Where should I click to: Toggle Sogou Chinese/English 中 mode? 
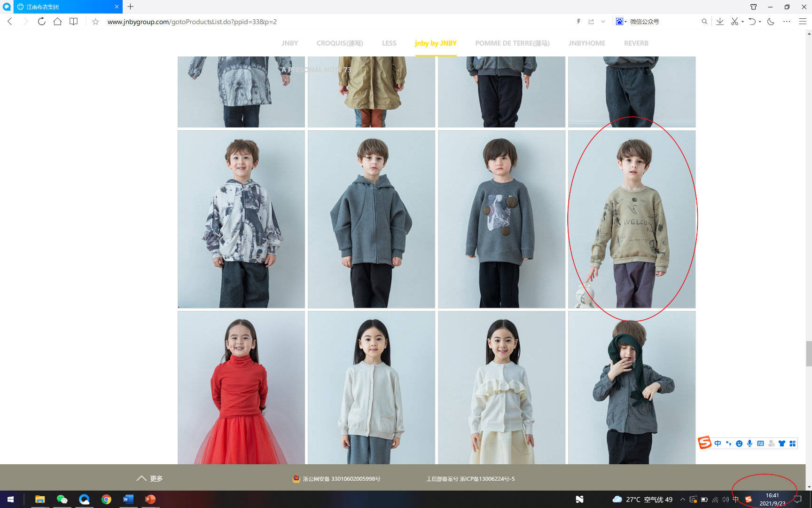coord(718,443)
